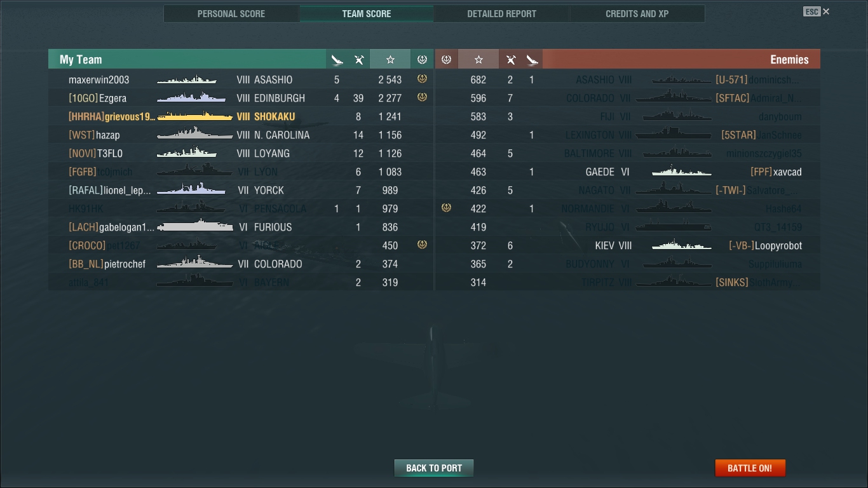Close the report with the ESC X button
This screenshot has width=868, height=488.
click(817, 11)
